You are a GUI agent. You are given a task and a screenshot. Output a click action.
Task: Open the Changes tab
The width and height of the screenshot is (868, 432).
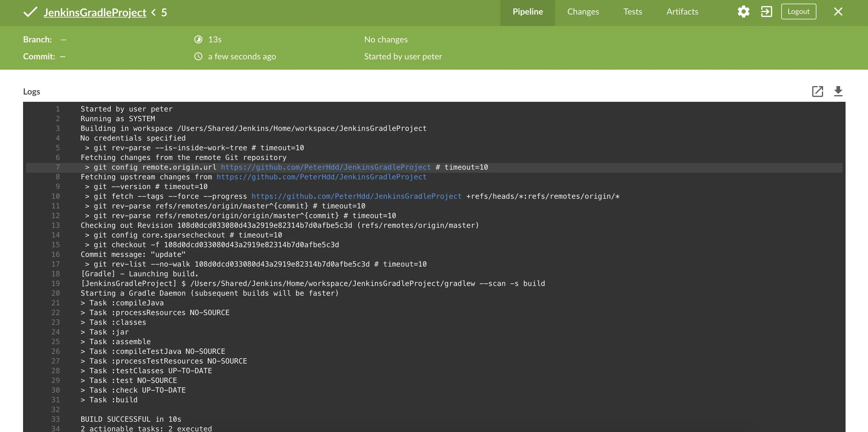(x=583, y=12)
